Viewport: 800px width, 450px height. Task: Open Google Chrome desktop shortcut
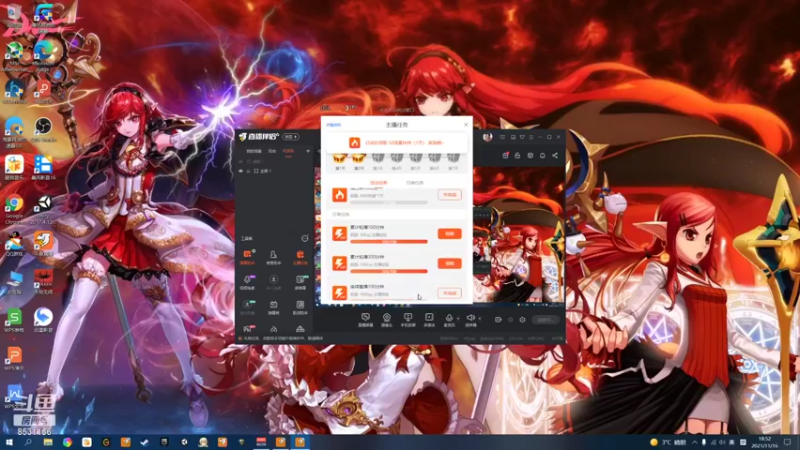pyautogui.click(x=14, y=208)
